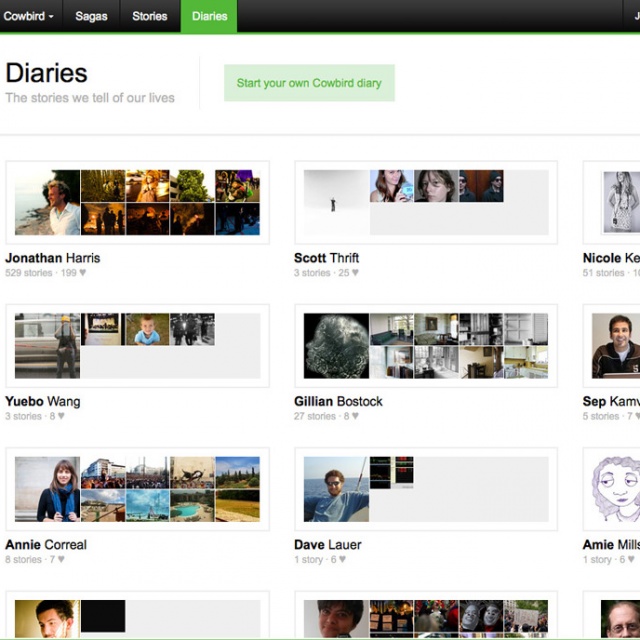Image resolution: width=640 pixels, height=640 pixels.
Task: Click heart icon under Dave Lauer
Action: [x=342, y=559]
